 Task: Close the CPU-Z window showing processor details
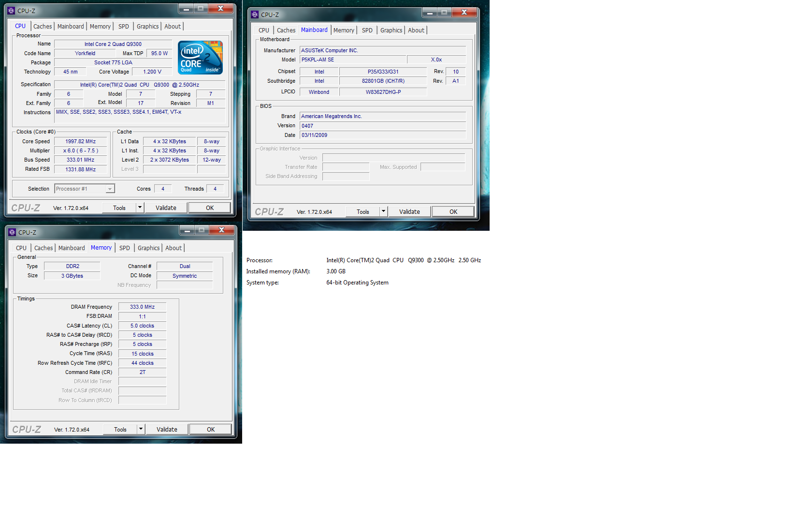[x=220, y=8]
